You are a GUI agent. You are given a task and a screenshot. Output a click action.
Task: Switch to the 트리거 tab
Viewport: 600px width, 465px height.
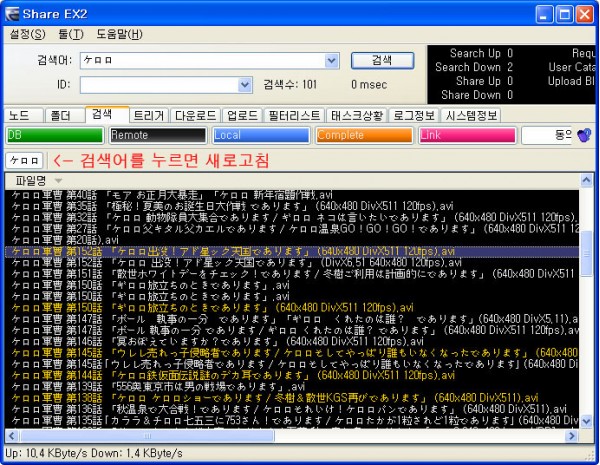pyautogui.click(x=149, y=116)
